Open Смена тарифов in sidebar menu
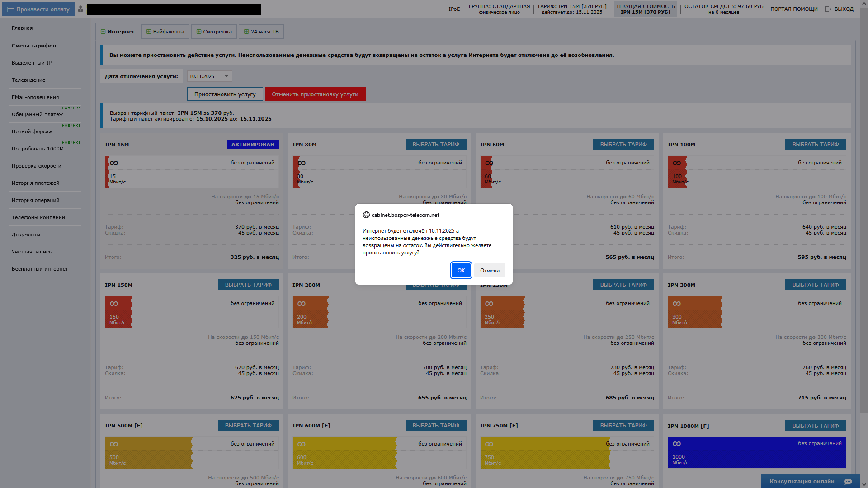The width and height of the screenshot is (868, 488). point(34,46)
